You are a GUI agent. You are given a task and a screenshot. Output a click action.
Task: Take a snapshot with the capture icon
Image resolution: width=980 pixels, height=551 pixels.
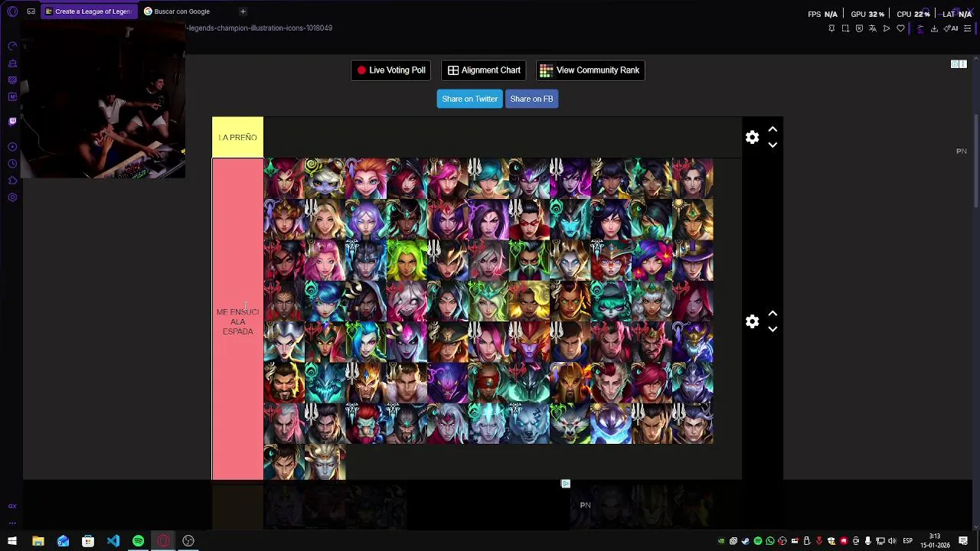coord(845,28)
